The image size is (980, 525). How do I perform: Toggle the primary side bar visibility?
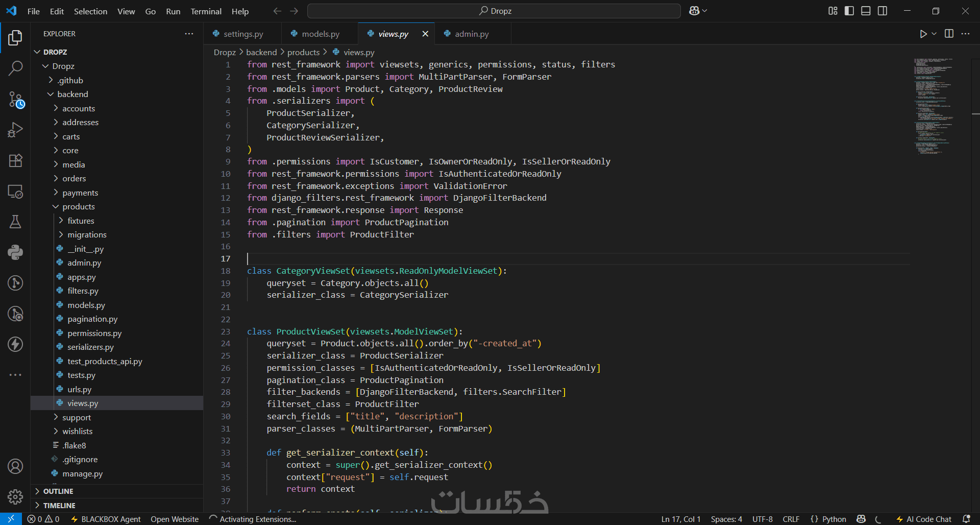pos(849,11)
